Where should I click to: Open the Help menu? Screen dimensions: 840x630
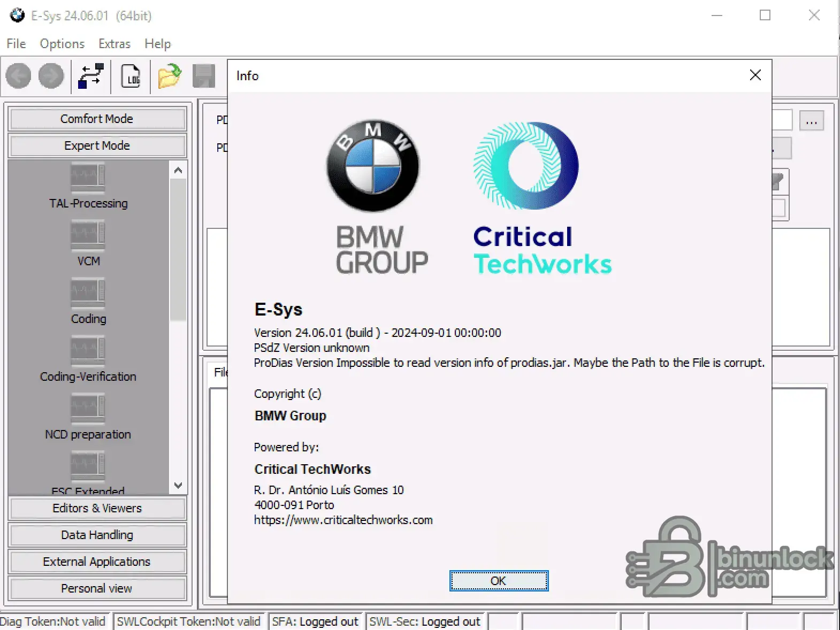coord(158,44)
